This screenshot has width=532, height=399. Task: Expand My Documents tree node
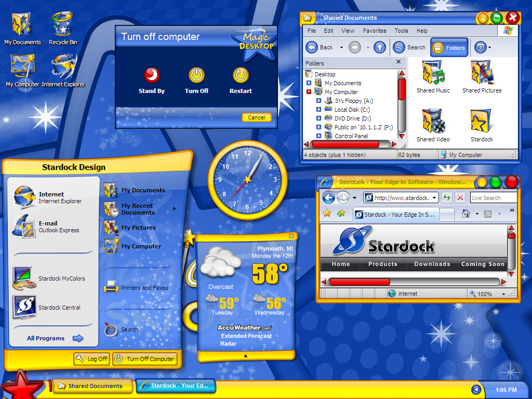coord(309,83)
